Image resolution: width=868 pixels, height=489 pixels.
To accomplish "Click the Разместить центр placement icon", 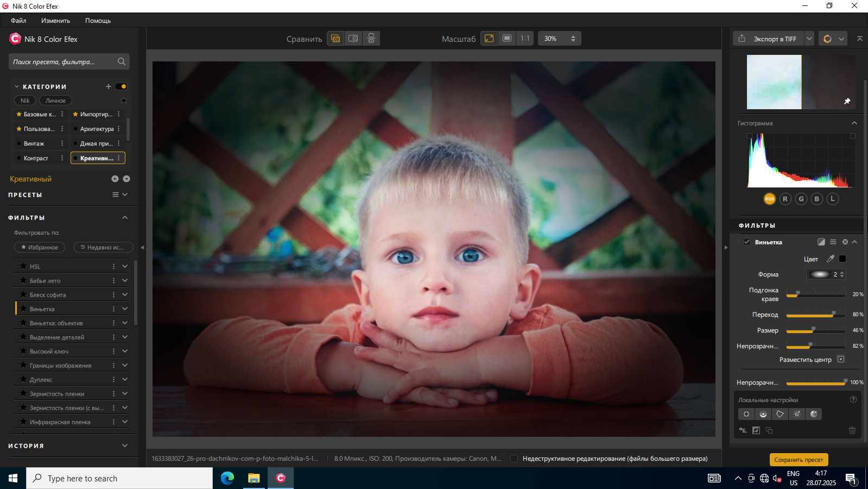I will pos(841,359).
